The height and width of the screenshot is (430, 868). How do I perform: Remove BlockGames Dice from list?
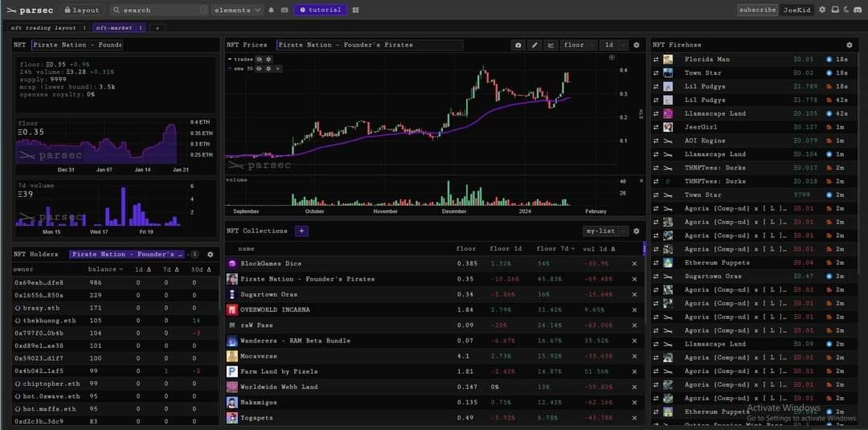(634, 264)
